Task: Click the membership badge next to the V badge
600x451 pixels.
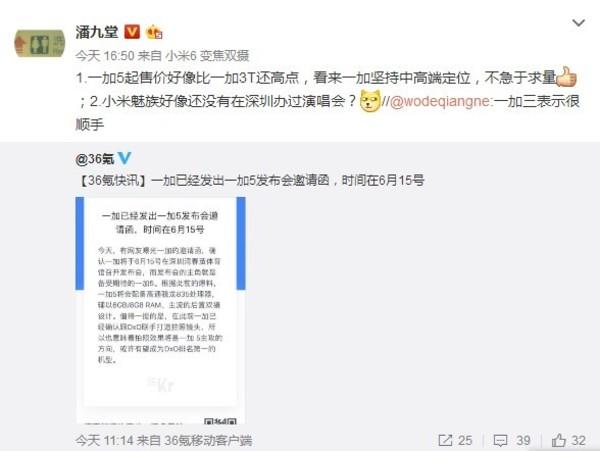Action: (x=154, y=32)
